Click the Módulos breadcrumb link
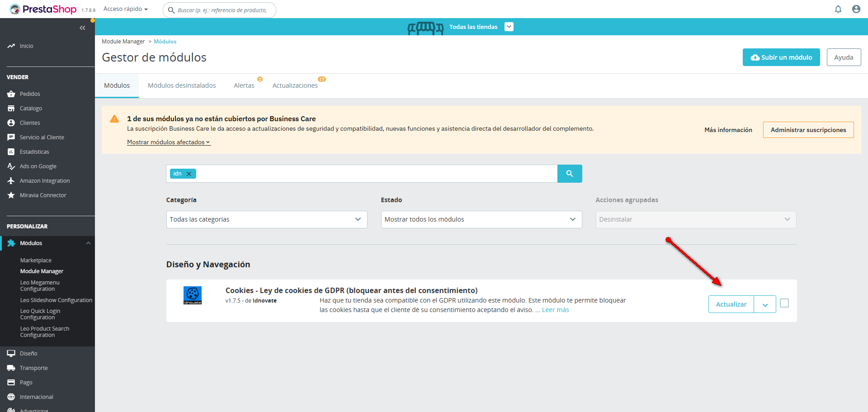The image size is (868, 412). pos(165,42)
